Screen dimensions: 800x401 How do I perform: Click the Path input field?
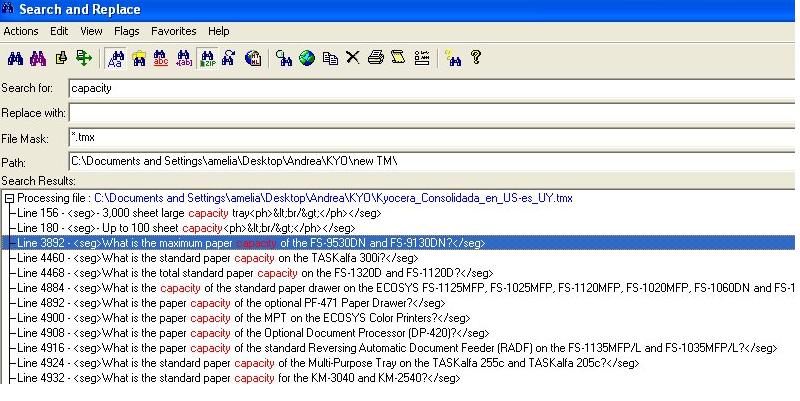pos(432,161)
